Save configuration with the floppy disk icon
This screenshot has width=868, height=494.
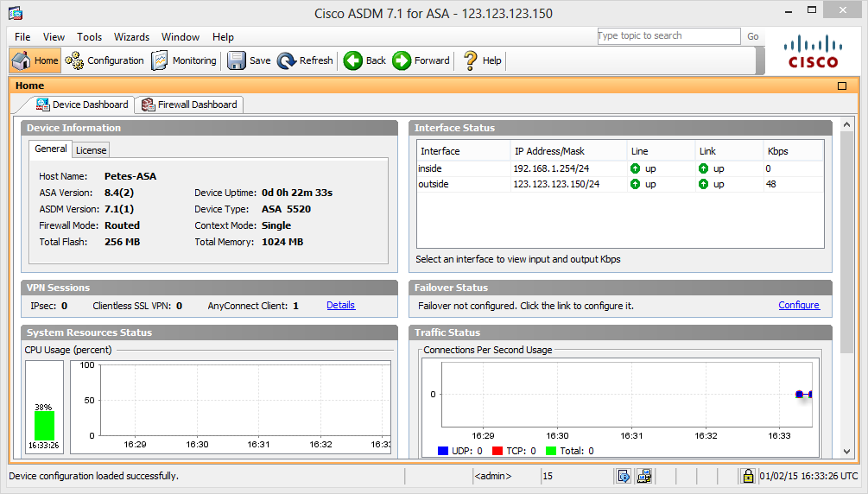pyautogui.click(x=237, y=60)
